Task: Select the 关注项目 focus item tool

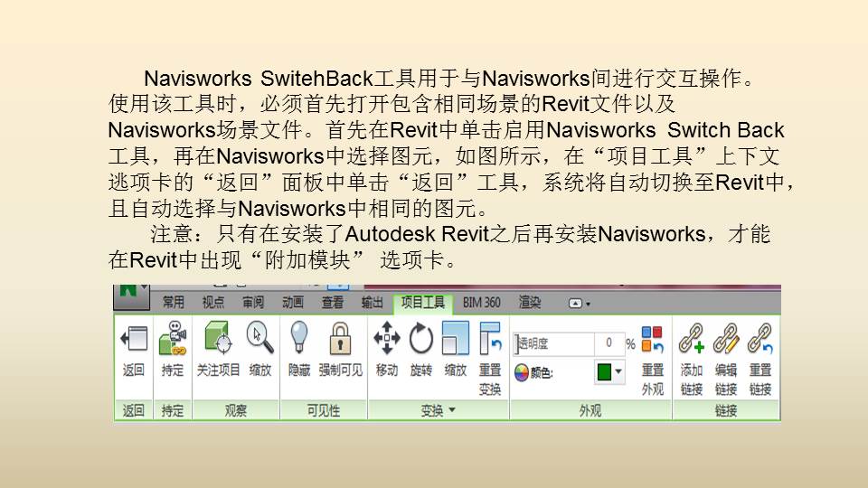Action: (x=218, y=337)
